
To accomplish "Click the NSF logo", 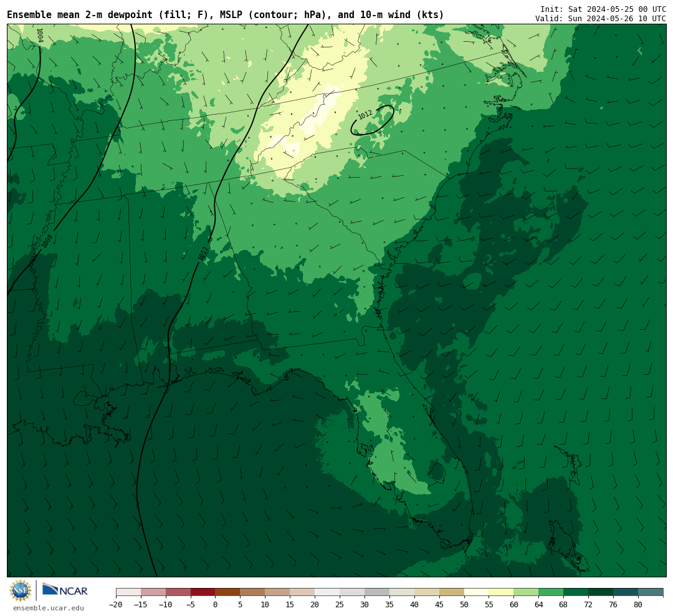I will click(x=21, y=590).
